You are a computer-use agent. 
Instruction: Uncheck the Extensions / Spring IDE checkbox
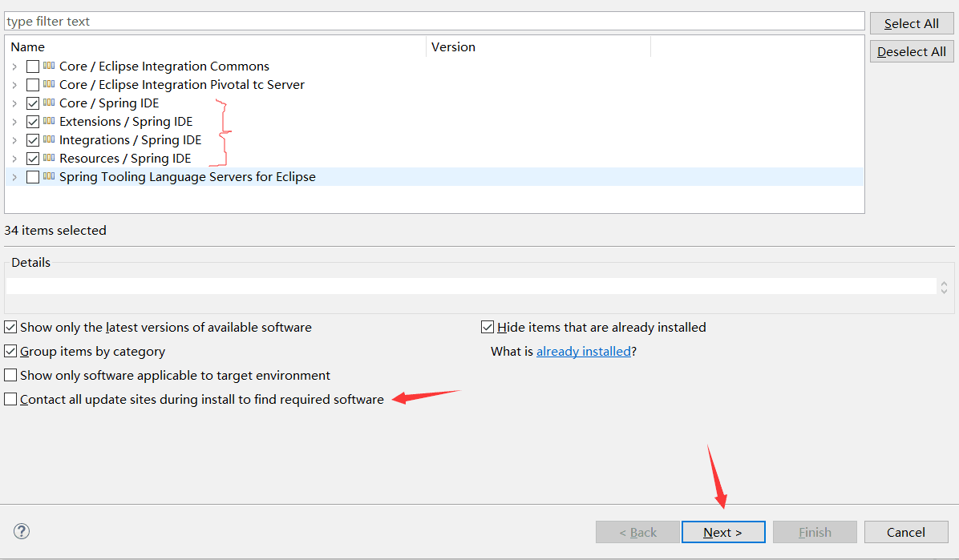pos(33,122)
